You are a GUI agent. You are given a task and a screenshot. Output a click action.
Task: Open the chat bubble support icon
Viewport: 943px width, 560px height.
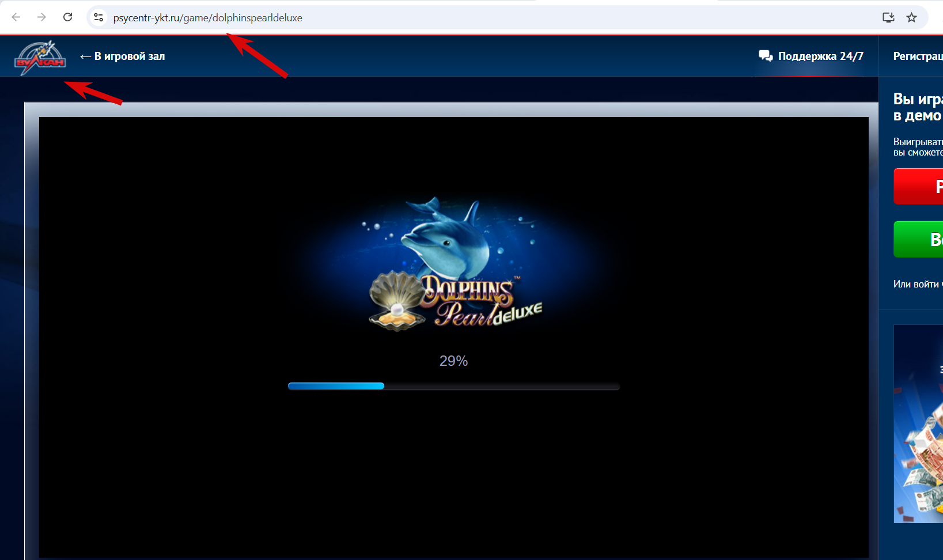pyautogui.click(x=766, y=56)
